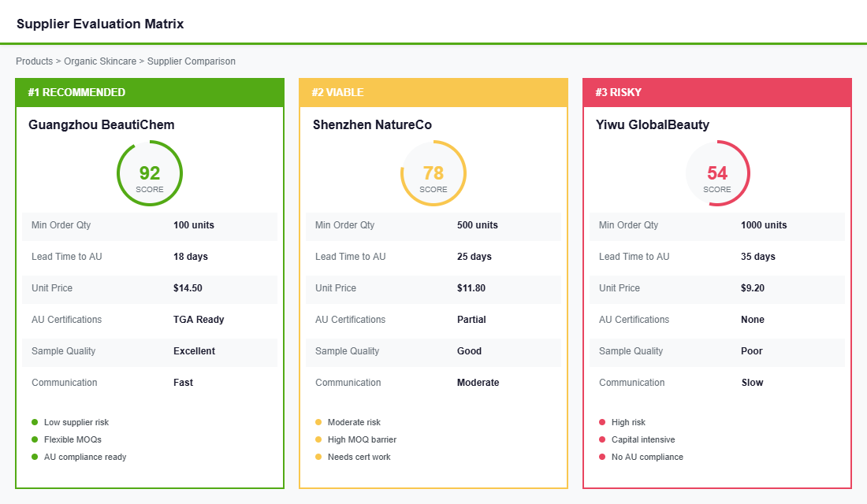Select the High MOQ barrier bullet dot

(317, 439)
